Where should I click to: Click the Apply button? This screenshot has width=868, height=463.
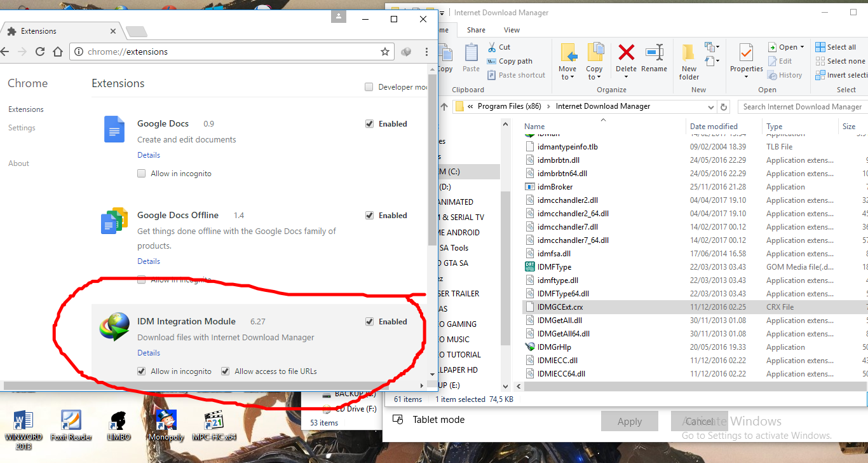[630, 421]
